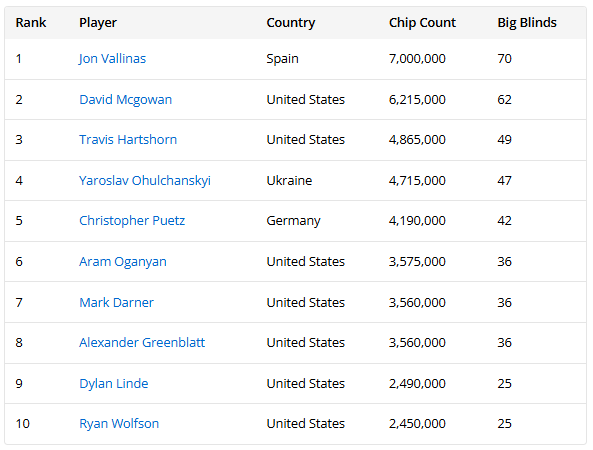Click Travis Hartshorn name link
593x450 pixels.
click(128, 140)
